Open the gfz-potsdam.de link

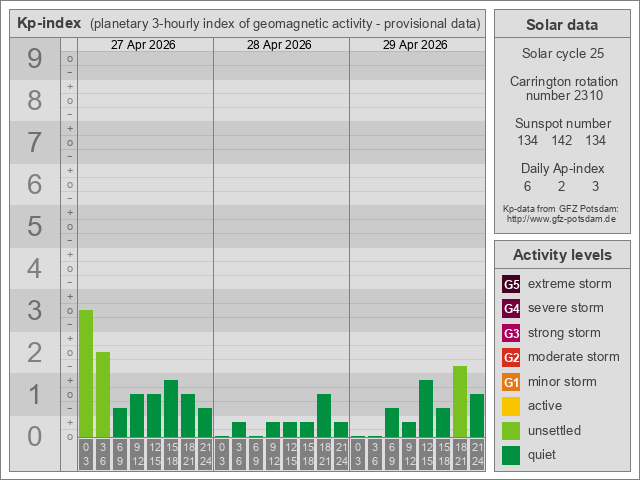(561, 219)
